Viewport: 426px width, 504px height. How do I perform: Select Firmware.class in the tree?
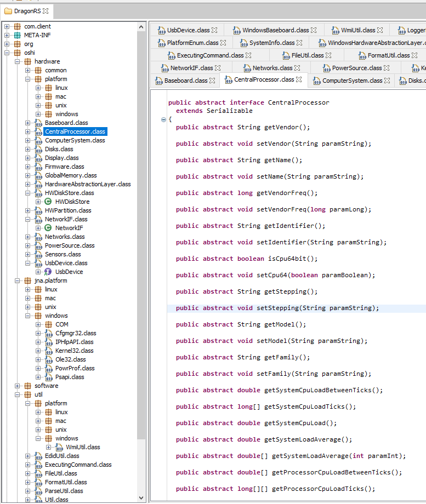click(64, 167)
